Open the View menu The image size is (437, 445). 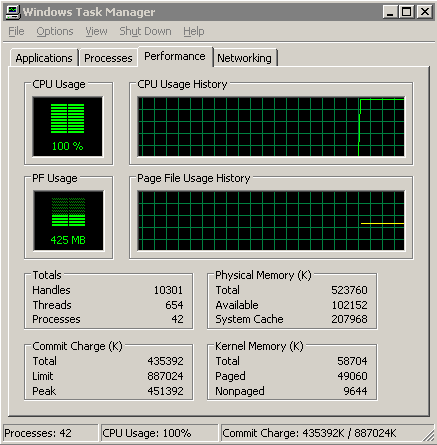[x=96, y=31]
